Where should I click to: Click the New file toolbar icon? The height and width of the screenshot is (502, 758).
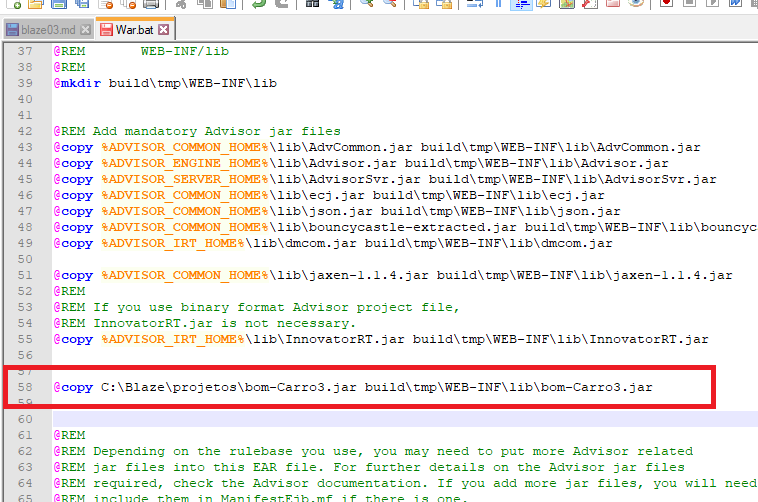14,4
